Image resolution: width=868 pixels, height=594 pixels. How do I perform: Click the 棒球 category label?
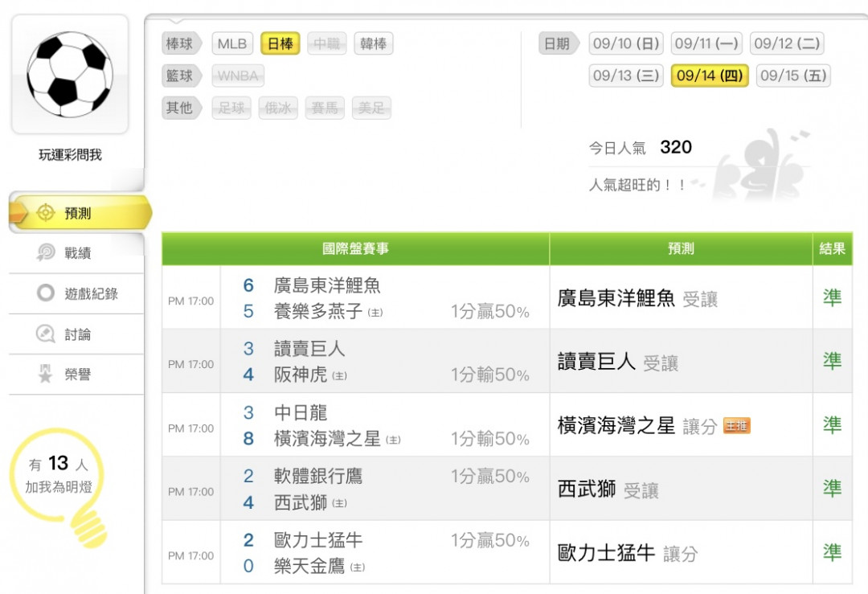[181, 43]
